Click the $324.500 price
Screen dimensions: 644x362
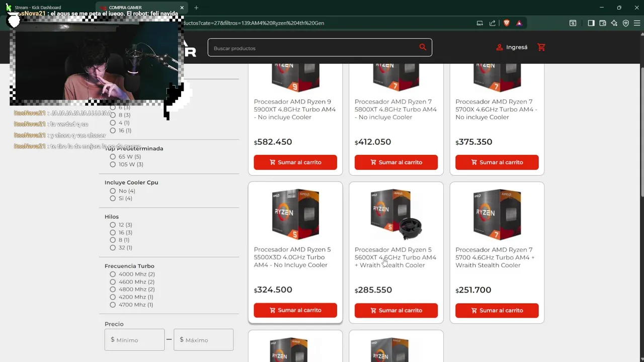(273, 290)
